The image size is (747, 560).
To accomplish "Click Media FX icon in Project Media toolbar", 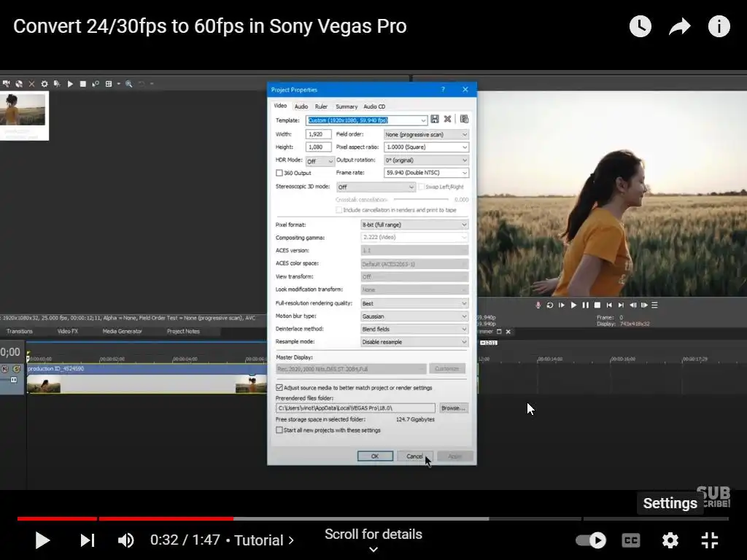I will pos(57,84).
